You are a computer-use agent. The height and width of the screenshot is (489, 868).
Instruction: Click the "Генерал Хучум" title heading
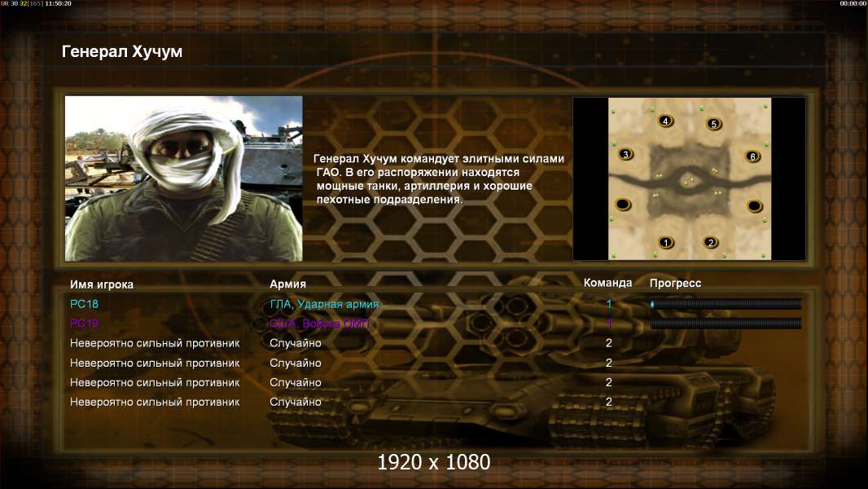coord(122,51)
